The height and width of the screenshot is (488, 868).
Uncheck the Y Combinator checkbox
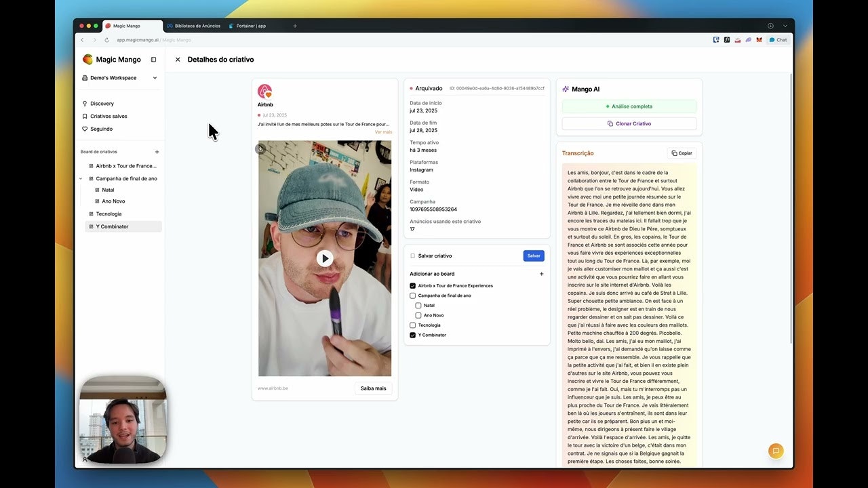pyautogui.click(x=412, y=334)
